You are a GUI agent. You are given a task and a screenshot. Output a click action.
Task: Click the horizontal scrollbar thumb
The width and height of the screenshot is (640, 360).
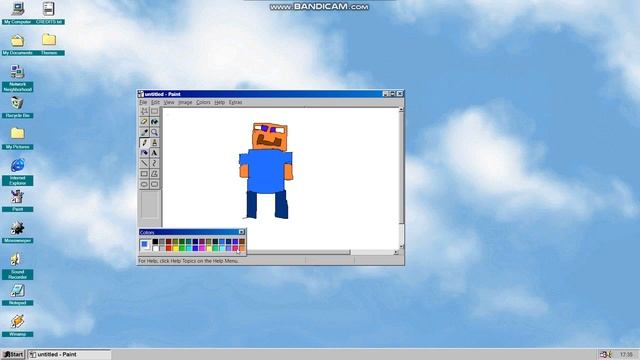pyautogui.click(x=298, y=252)
